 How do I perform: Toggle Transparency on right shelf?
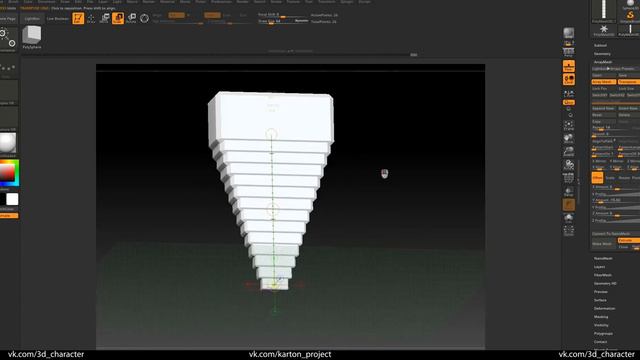[569, 191]
